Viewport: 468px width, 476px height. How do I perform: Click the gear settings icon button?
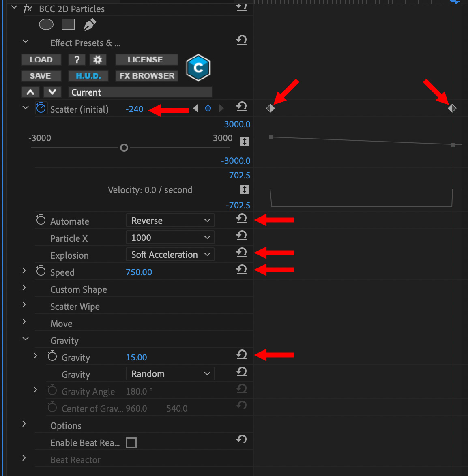(x=98, y=60)
